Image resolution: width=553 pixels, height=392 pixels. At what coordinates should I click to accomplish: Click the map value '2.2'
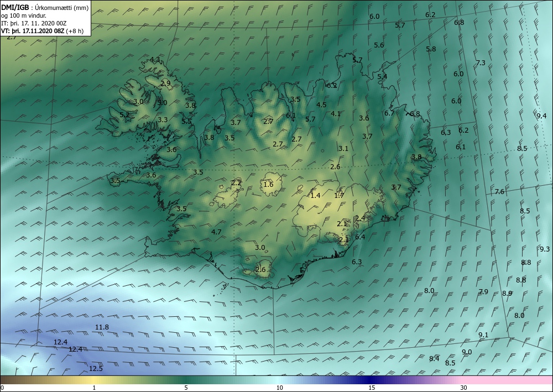coord(236,183)
